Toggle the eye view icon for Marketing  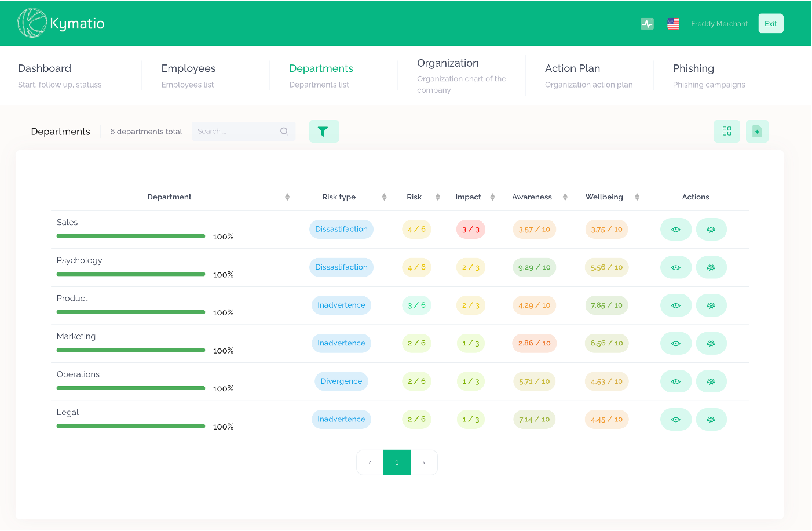[676, 343]
